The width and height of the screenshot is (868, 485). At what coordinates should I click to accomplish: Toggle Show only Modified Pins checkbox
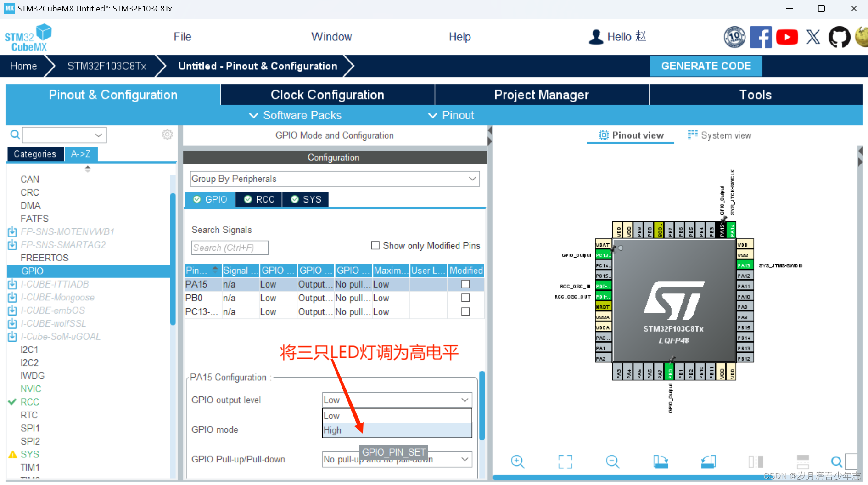coord(375,246)
